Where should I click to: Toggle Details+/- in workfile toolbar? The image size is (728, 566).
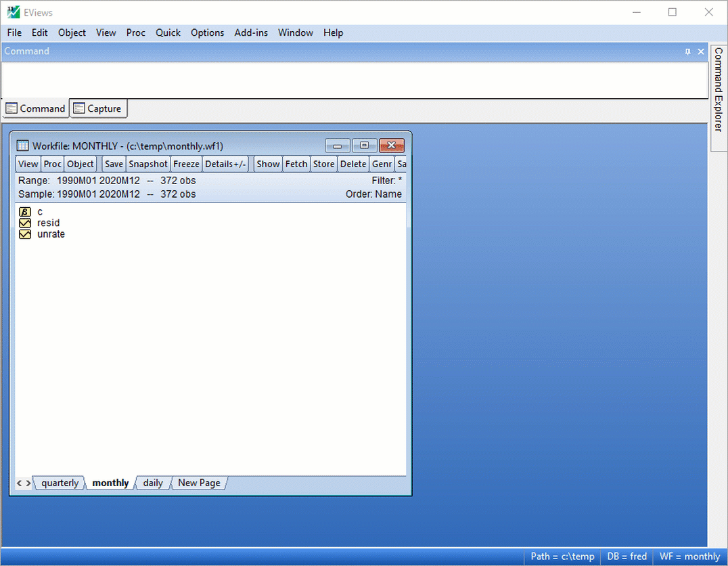pyautogui.click(x=226, y=164)
